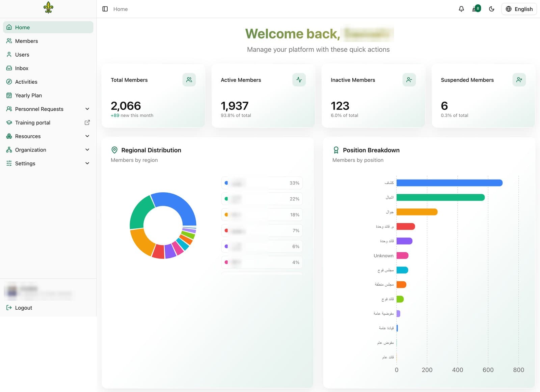The height and width of the screenshot is (392, 540).
Task: Click the 7% region legend row
Action: click(262, 230)
